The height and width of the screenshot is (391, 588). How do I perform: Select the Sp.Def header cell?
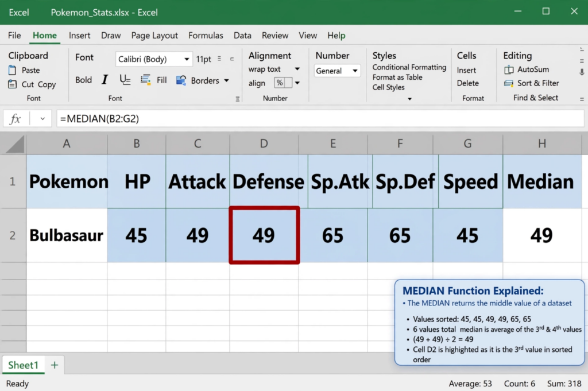405,182
